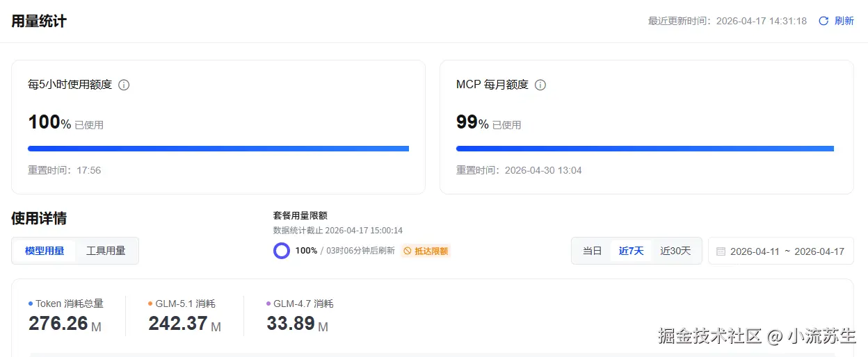Open the end date 2026-04-17 picker
Viewport: 868px width, 357px height.
[819, 251]
